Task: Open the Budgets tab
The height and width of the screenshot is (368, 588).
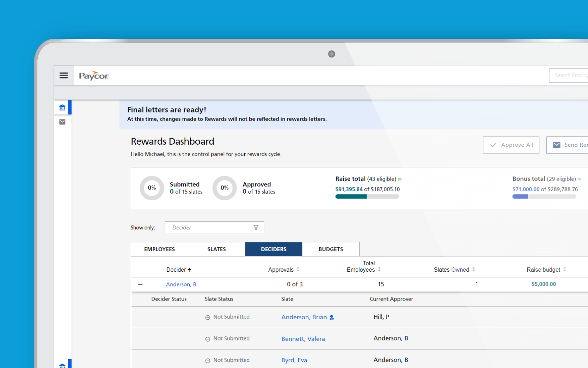Action: click(x=330, y=249)
